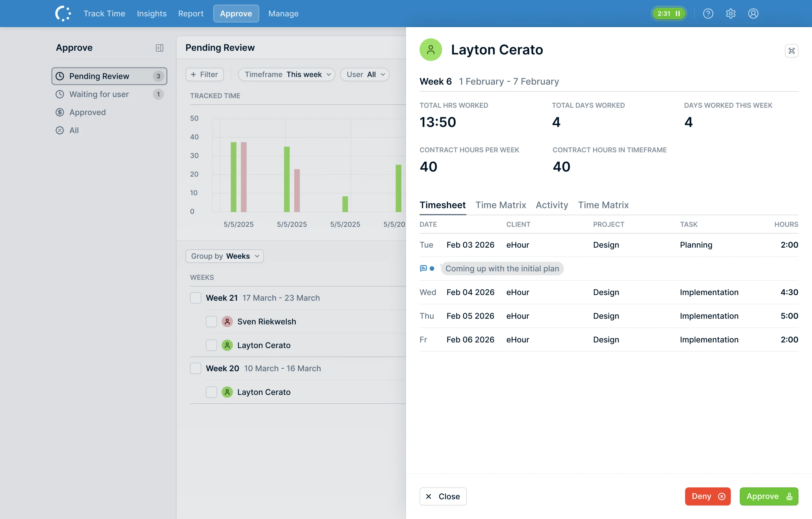
Task: Switch to the Activity tab
Action: click(552, 205)
